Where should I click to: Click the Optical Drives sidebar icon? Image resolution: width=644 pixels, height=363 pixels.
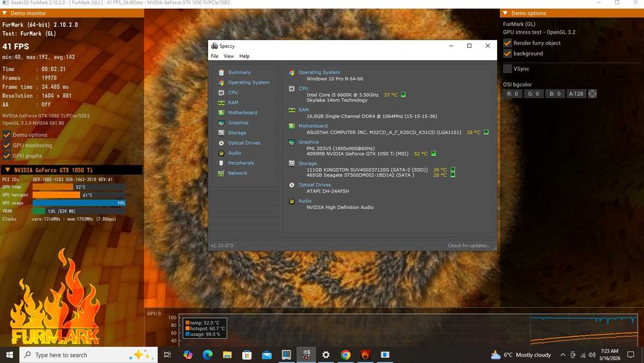(222, 143)
